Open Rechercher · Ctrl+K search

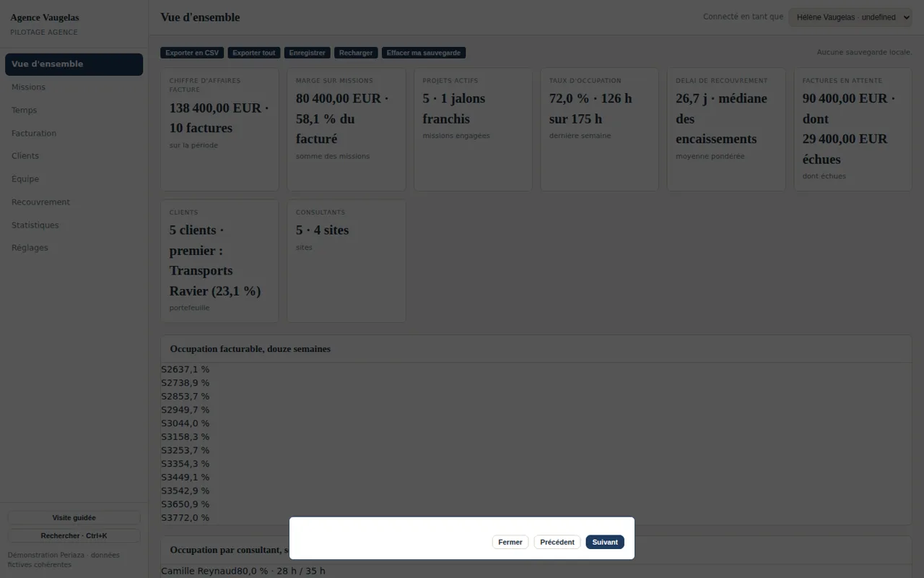point(74,536)
